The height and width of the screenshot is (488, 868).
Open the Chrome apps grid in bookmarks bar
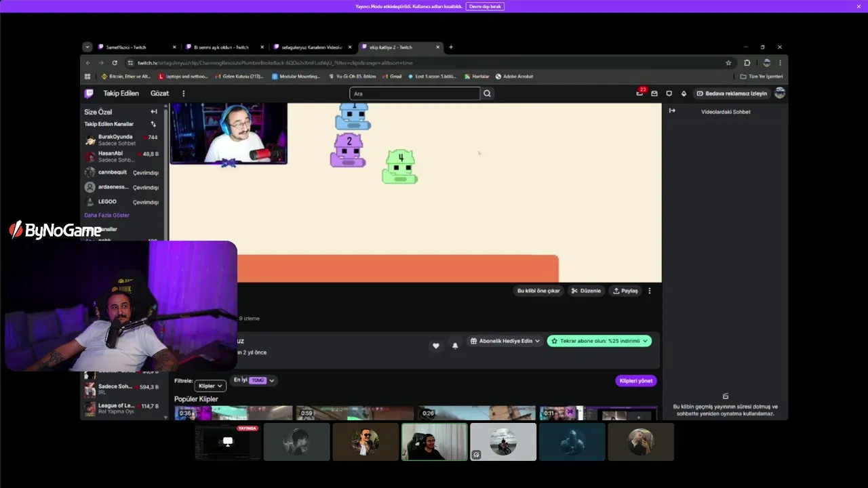(x=87, y=77)
